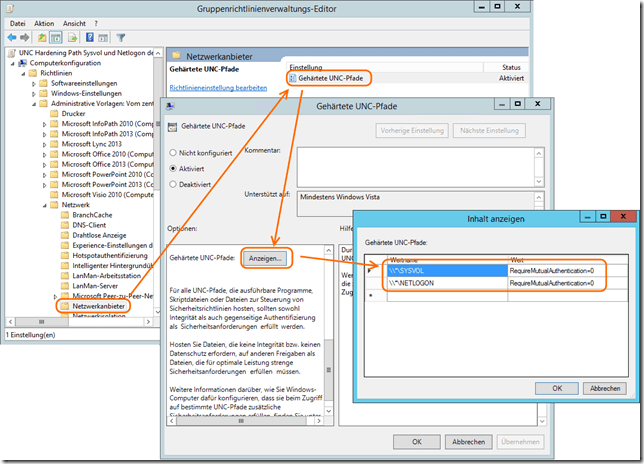The width and height of the screenshot is (644, 464).
Task: Click the \\*\SYSVOL value name cell
Action: (x=445, y=270)
